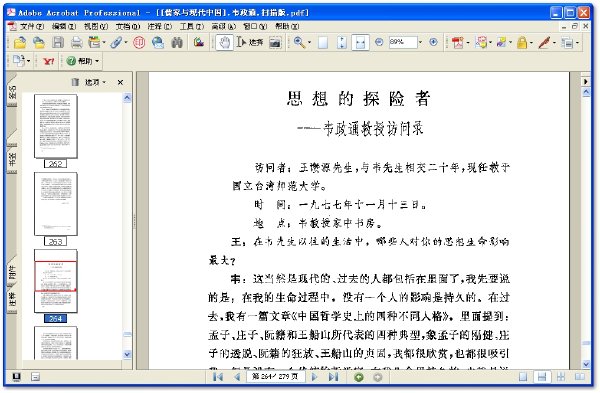Select page thumbnail 264
Image resolution: width=600 pixels, height=393 pixels.
tap(55, 281)
